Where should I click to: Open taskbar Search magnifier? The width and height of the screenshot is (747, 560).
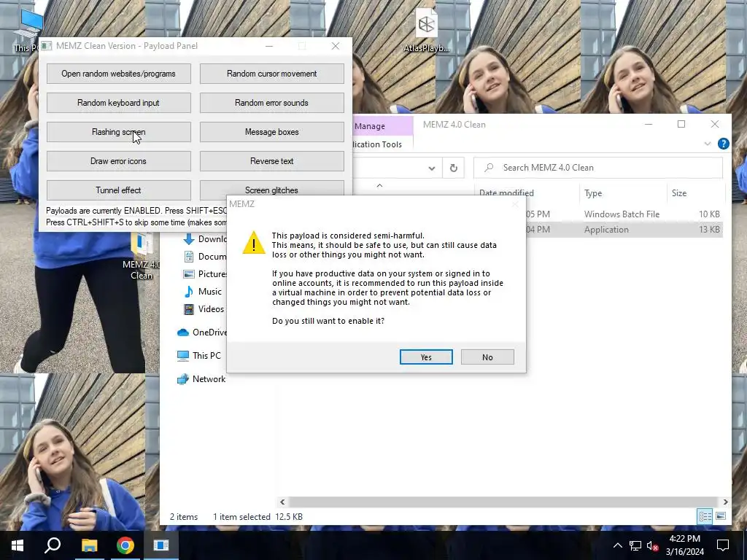point(53,545)
